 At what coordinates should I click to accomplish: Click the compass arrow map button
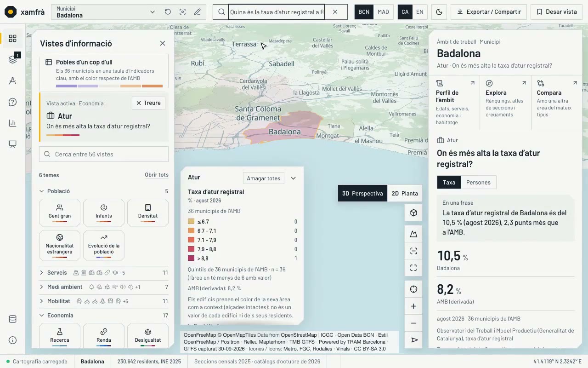pyautogui.click(x=413, y=340)
